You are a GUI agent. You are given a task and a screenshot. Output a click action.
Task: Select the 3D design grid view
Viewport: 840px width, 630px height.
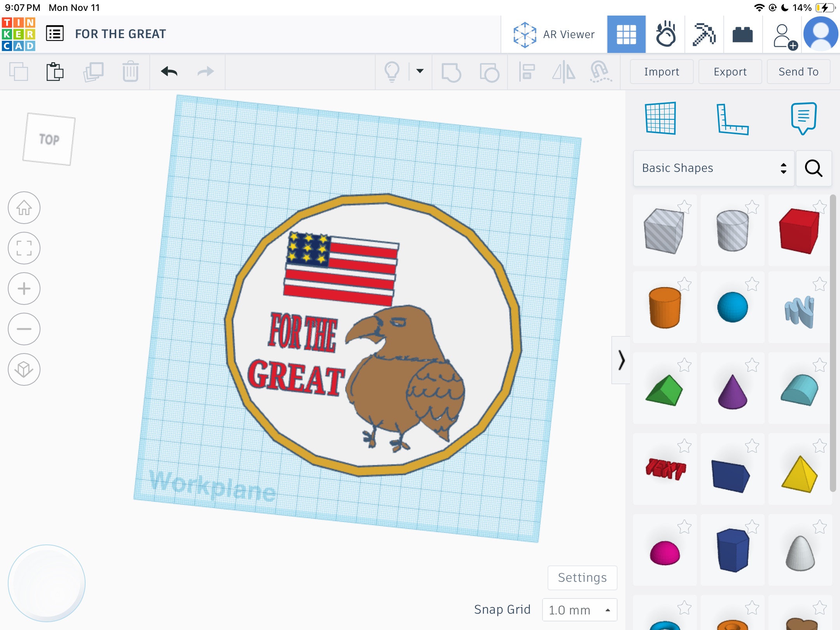(626, 35)
